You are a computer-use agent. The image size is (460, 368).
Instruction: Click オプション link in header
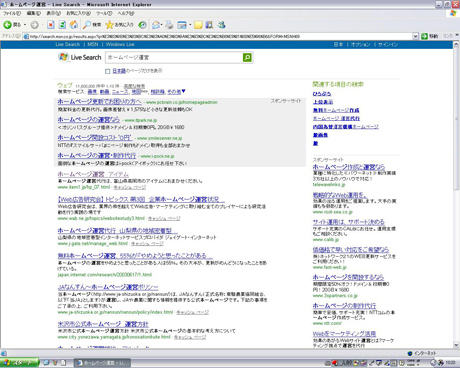(x=360, y=45)
